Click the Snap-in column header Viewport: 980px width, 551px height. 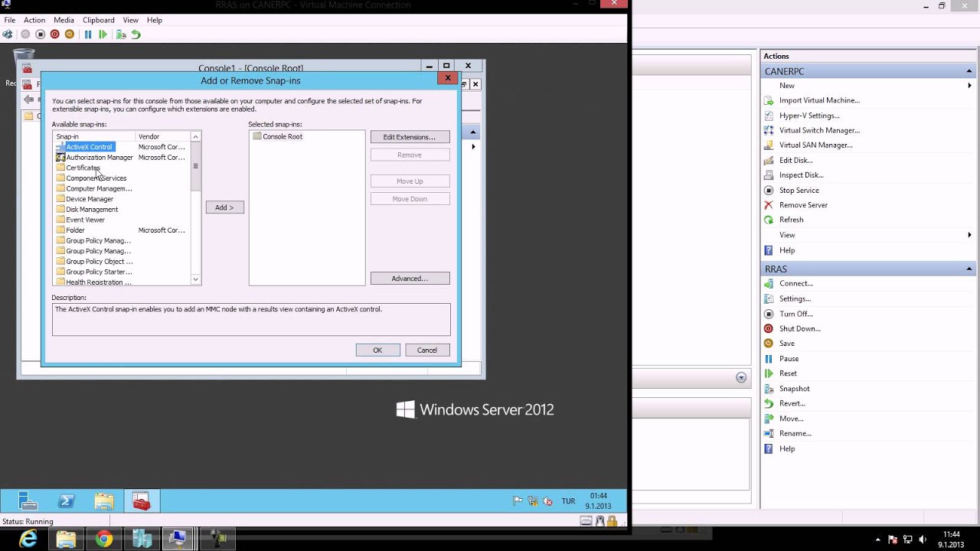93,136
